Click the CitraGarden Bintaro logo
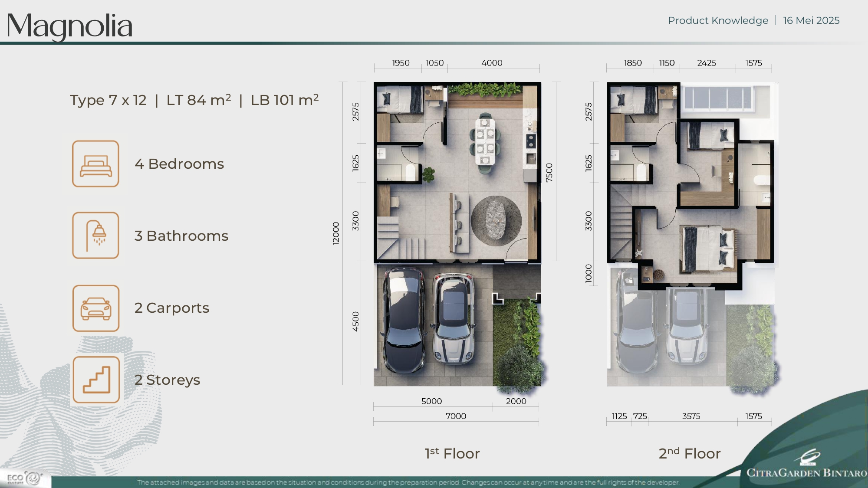The width and height of the screenshot is (868, 488). 806,464
